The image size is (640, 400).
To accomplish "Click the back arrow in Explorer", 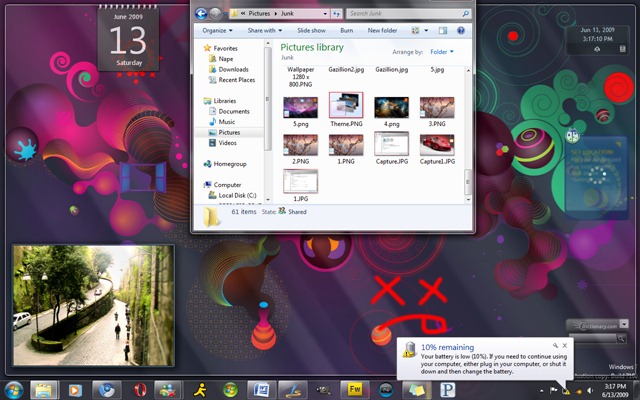I will pos(201,14).
